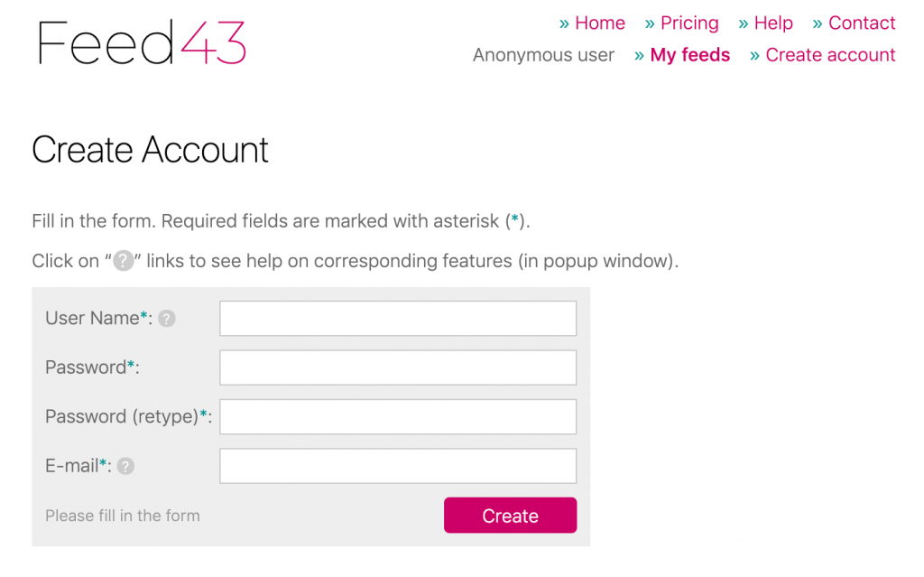Open the Help page link
This screenshot has width=924, height=577.
(x=773, y=23)
